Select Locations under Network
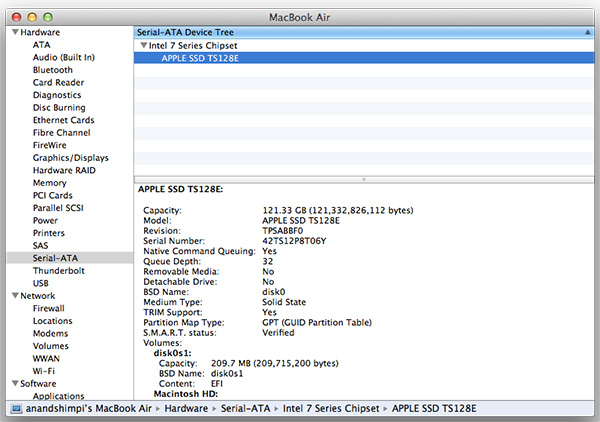 pyautogui.click(x=52, y=321)
